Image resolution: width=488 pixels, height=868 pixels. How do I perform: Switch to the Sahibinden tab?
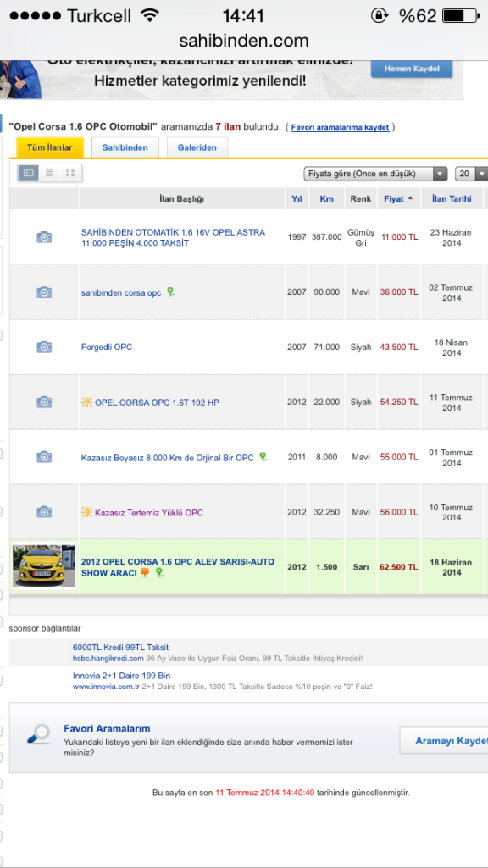[x=125, y=147]
